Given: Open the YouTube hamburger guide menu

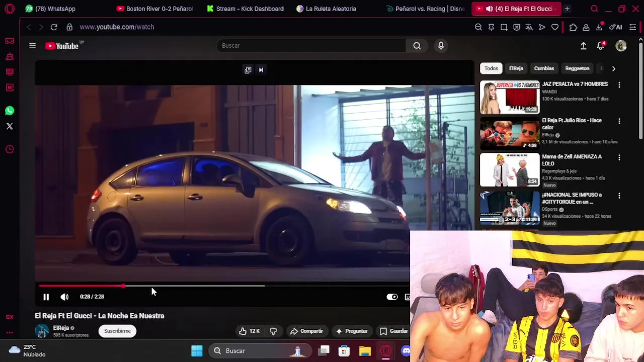Looking at the screenshot, I should pos(32,46).
